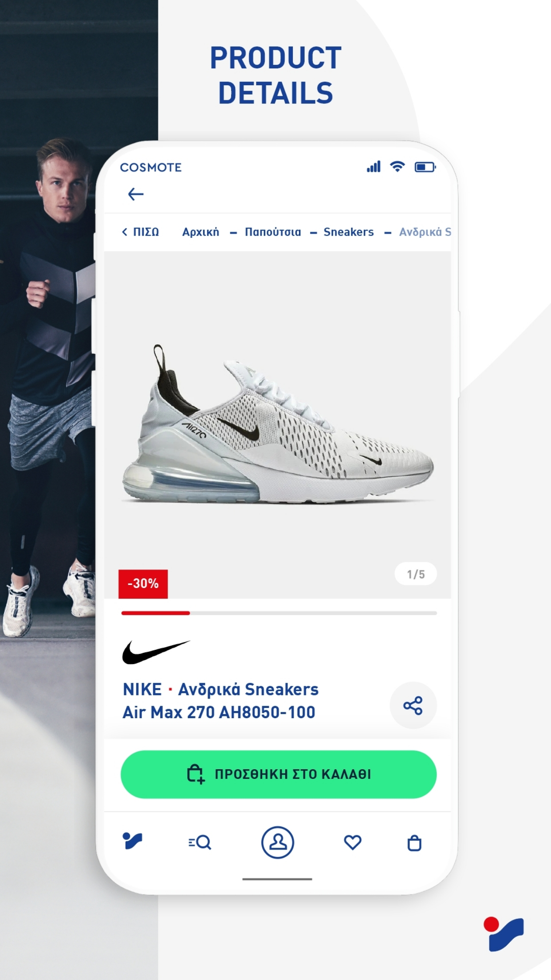Click the red image progress bar
This screenshot has width=551, height=980.
[156, 613]
